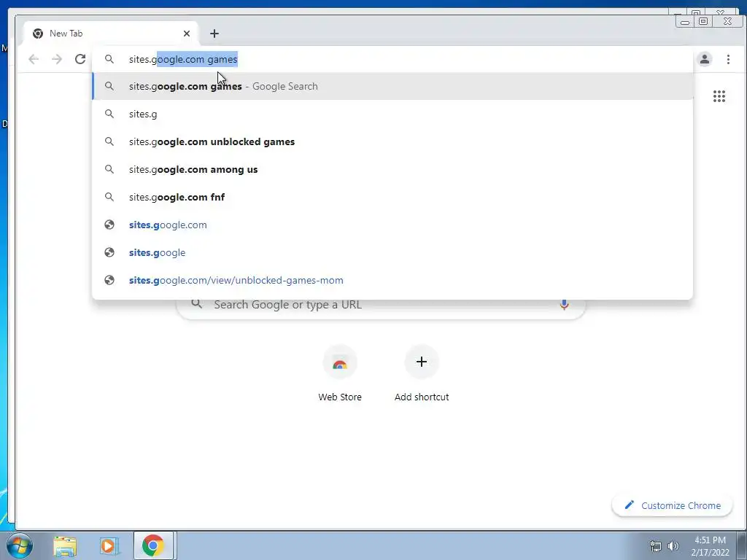The width and height of the screenshot is (747, 560).
Task: Click the Chrome taskbar icon
Action: [153, 545]
